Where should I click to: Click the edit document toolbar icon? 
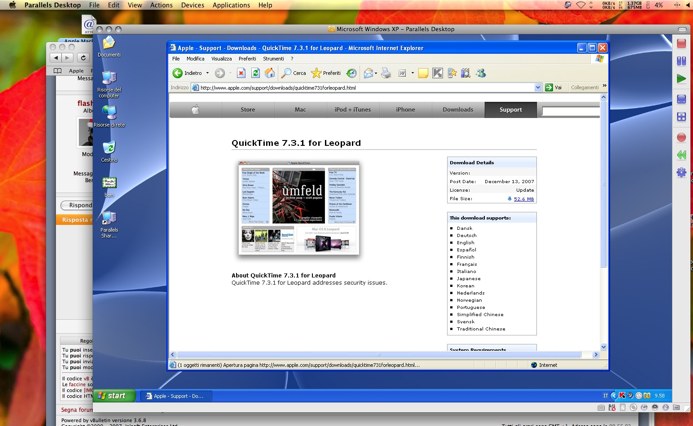(x=402, y=73)
